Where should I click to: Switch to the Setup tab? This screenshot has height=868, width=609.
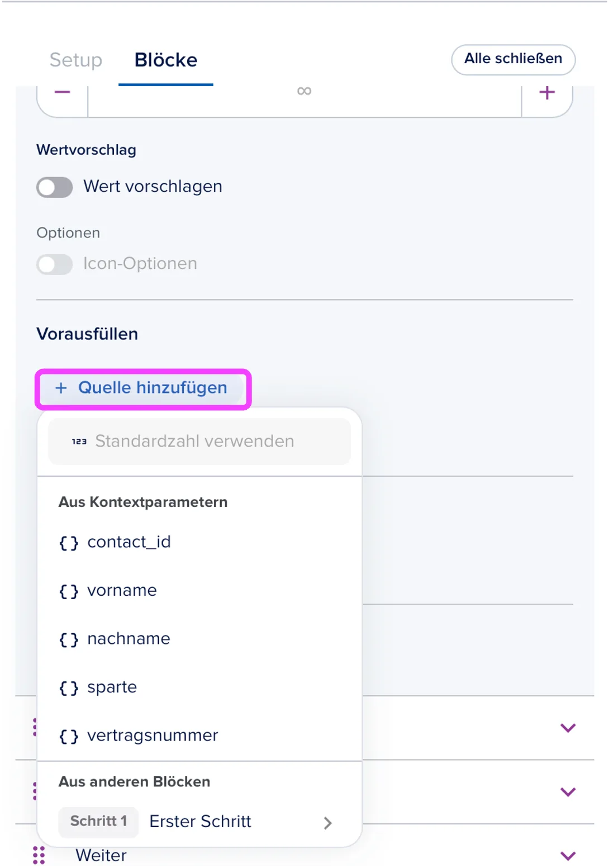tap(76, 60)
